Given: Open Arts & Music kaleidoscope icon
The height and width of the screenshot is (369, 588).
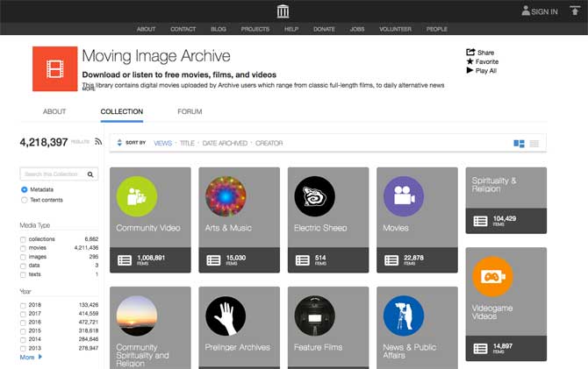Looking at the screenshot, I should 226,196.
